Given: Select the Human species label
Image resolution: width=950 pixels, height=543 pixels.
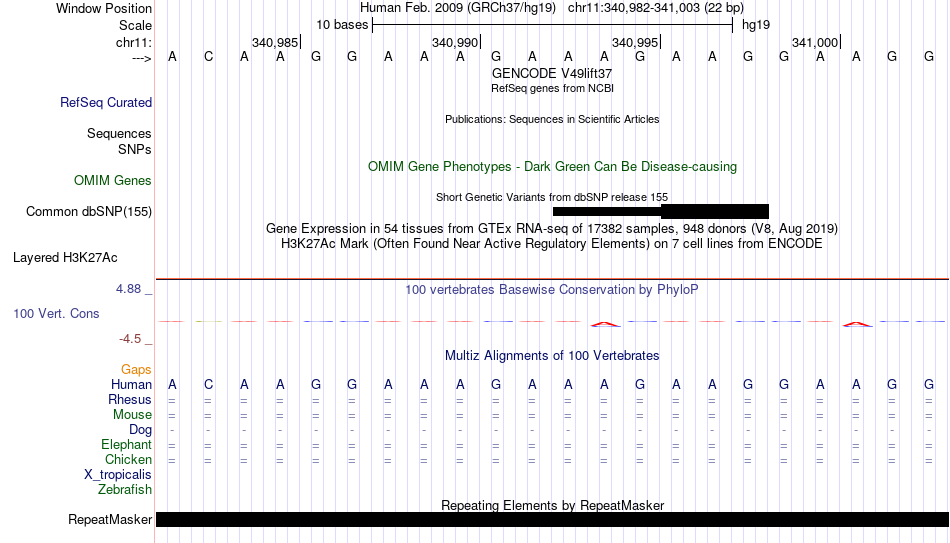Looking at the screenshot, I should pos(131,384).
